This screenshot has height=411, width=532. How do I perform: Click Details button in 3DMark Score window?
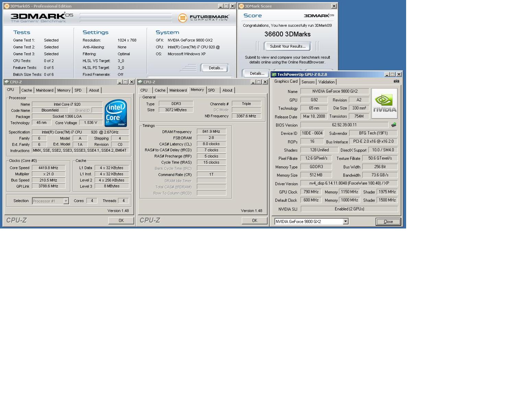pyautogui.click(x=257, y=73)
